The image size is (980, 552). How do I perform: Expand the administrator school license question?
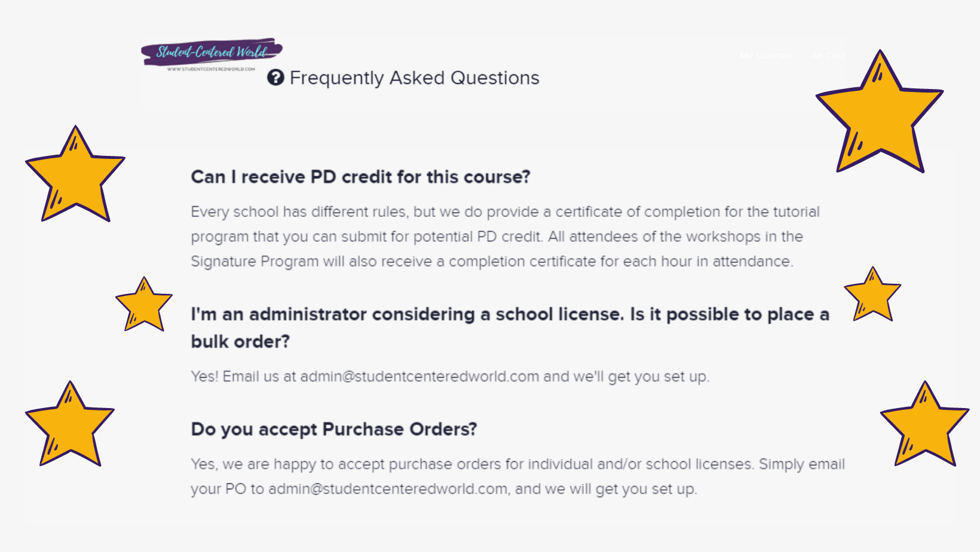point(510,327)
